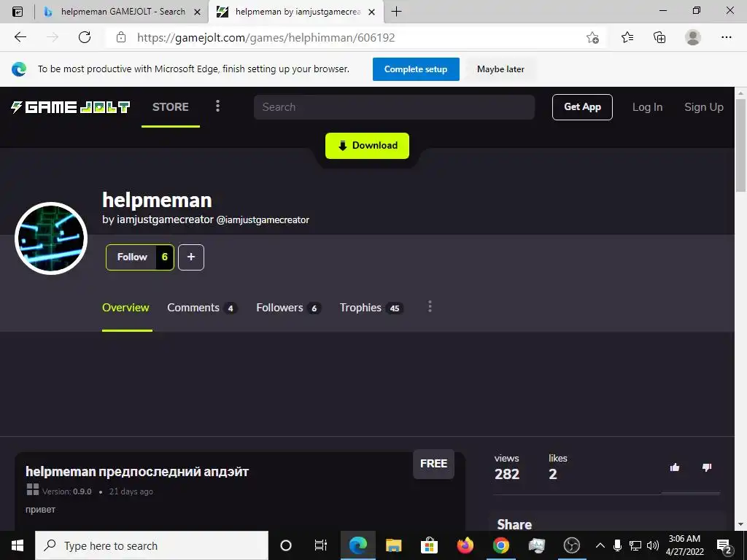
Task: Open Edge Settings and more (three dots)
Action: pyautogui.click(x=726, y=37)
